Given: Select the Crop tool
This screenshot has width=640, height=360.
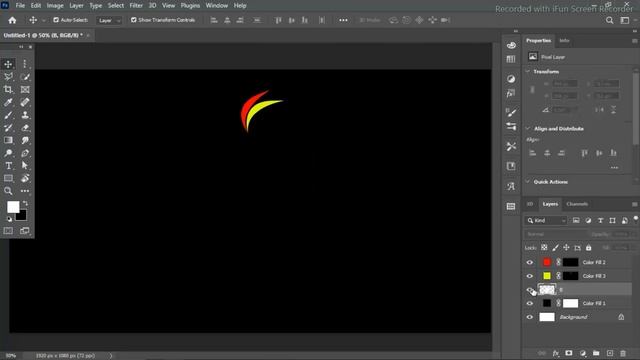Looking at the screenshot, I should pyautogui.click(x=8, y=89).
